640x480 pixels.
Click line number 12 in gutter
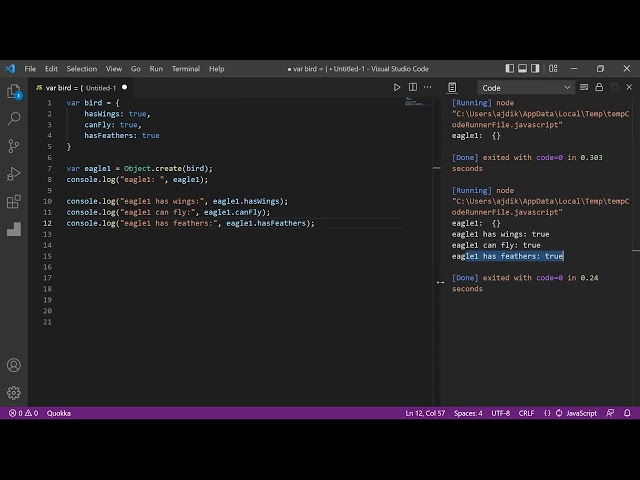[x=47, y=223]
